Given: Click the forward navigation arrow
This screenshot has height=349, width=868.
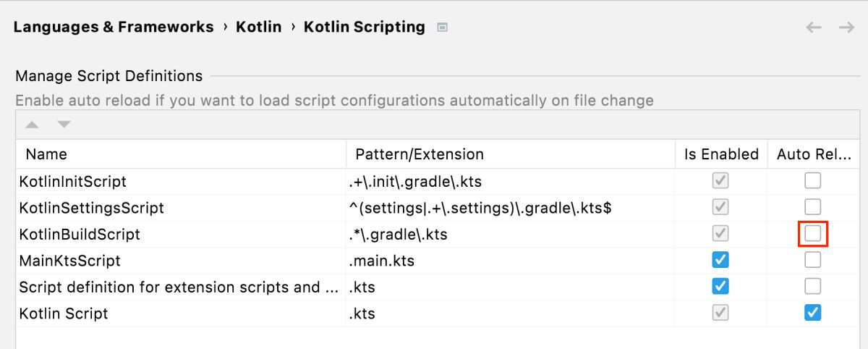Looking at the screenshot, I should click(x=846, y=28).
